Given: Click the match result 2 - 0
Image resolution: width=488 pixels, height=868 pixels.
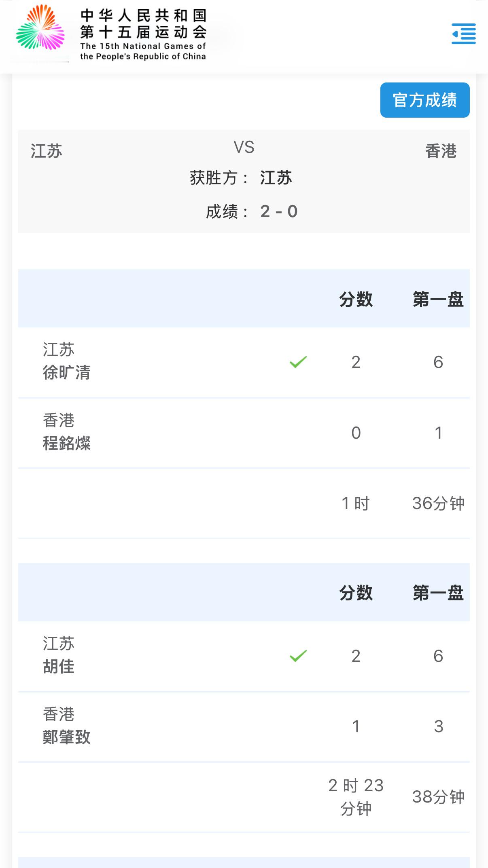Looking at the screenshot, I should click(279, 211).
